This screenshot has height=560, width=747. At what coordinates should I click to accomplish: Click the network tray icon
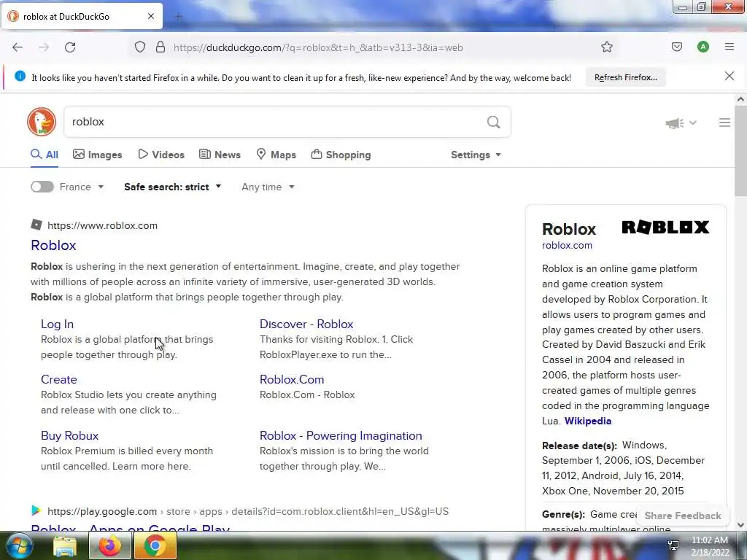(x=673, y=545)
